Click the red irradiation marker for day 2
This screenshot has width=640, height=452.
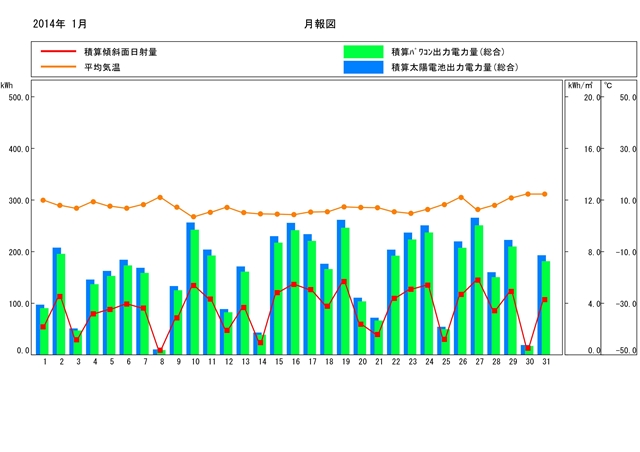tap(60, 296)
